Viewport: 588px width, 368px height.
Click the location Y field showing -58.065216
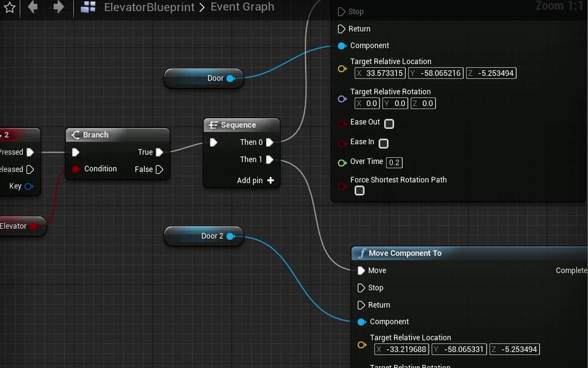tap(435, 74)
